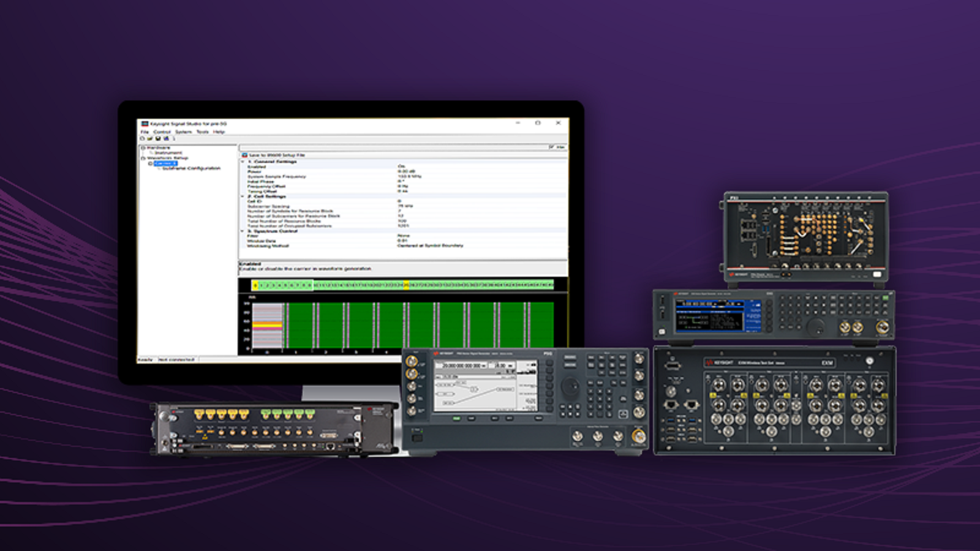Image resolution: width=980 pixels, height=551 pixels.
Task: Click the toolbar icon right of Save
Action: [x=165, y=138]
